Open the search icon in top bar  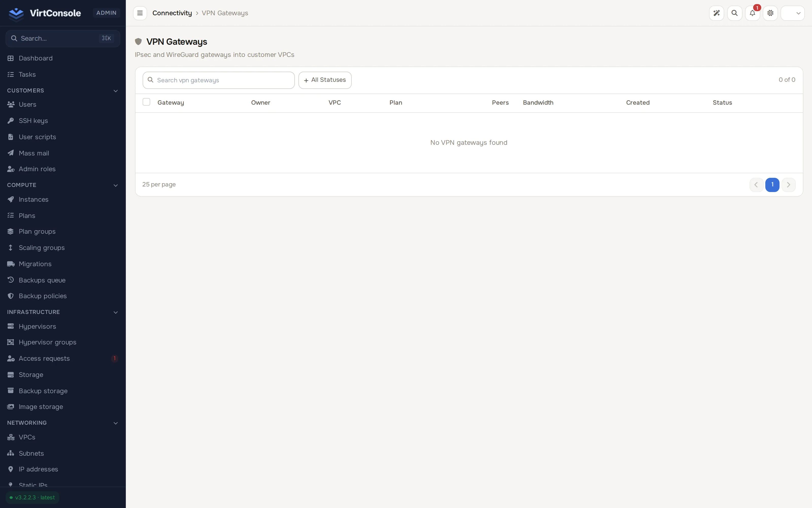point(735,13)
